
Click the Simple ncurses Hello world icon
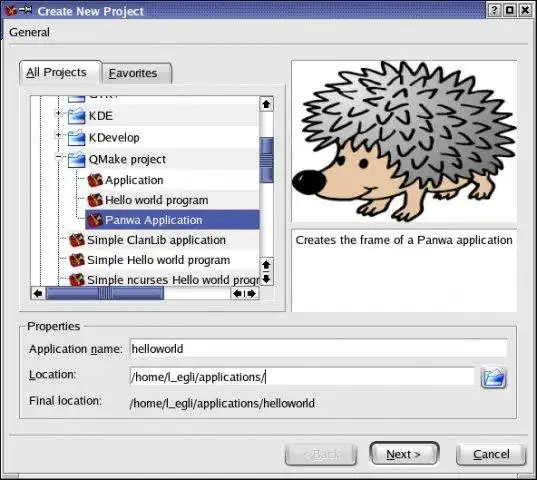[x=77, y=279]
